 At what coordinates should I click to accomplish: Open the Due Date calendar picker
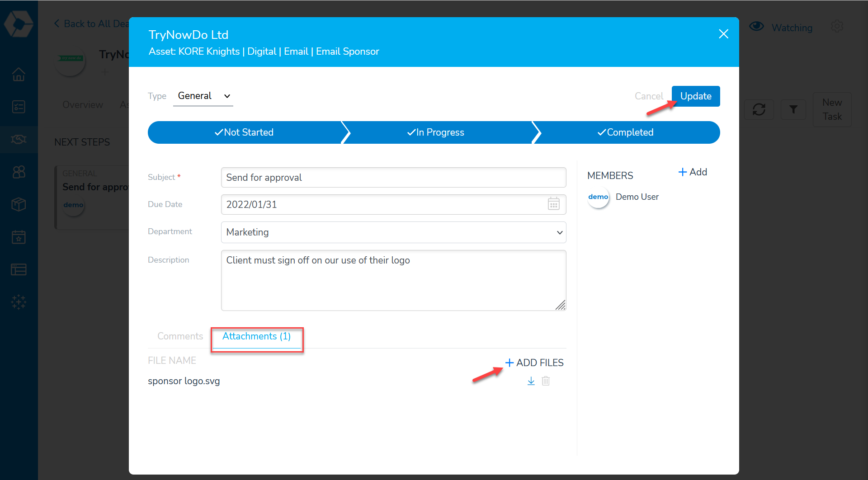(554, 204)
